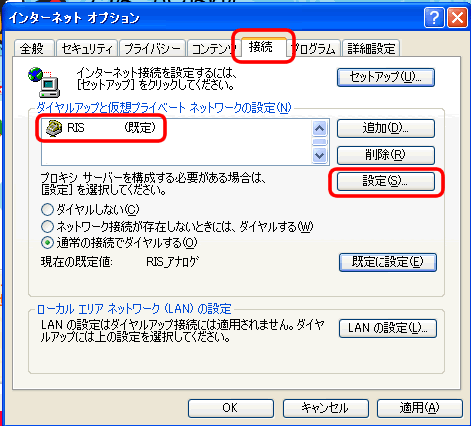Click the セットアップ(U)... button
Screen dimensions: 471x426
coord(386,77)
